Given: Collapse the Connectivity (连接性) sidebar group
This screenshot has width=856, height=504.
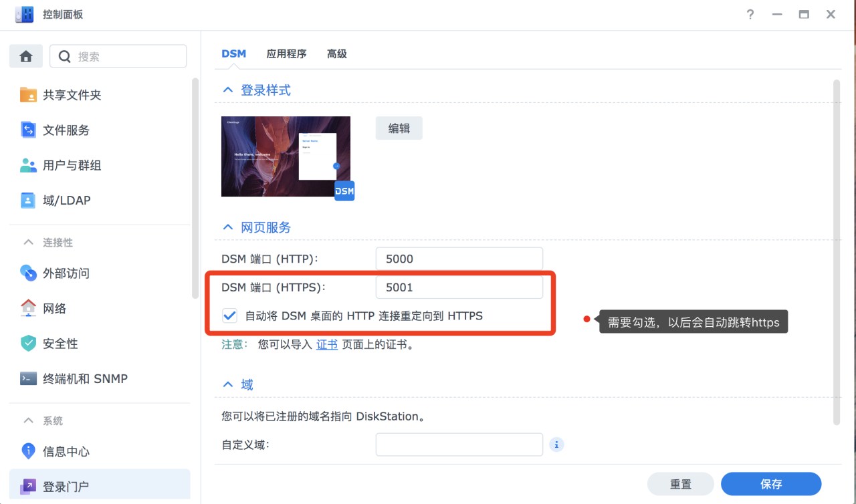Looking at the screenshot, I should [28, 242].
